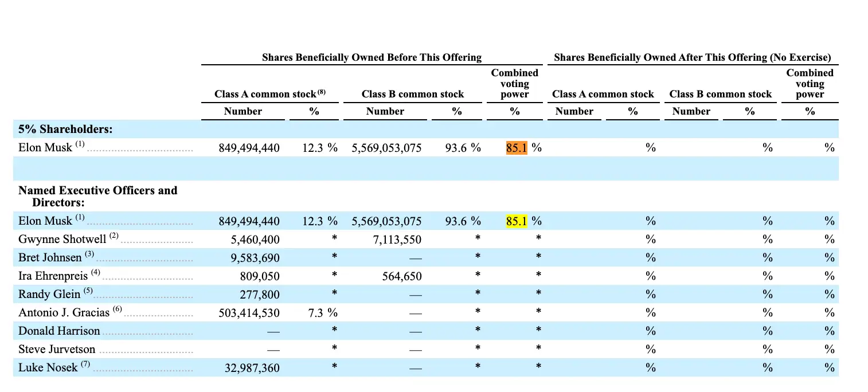Click Bret Johnsen's 9,583,690 value
The height and width of the screenshot is (392, 868).
255,258
